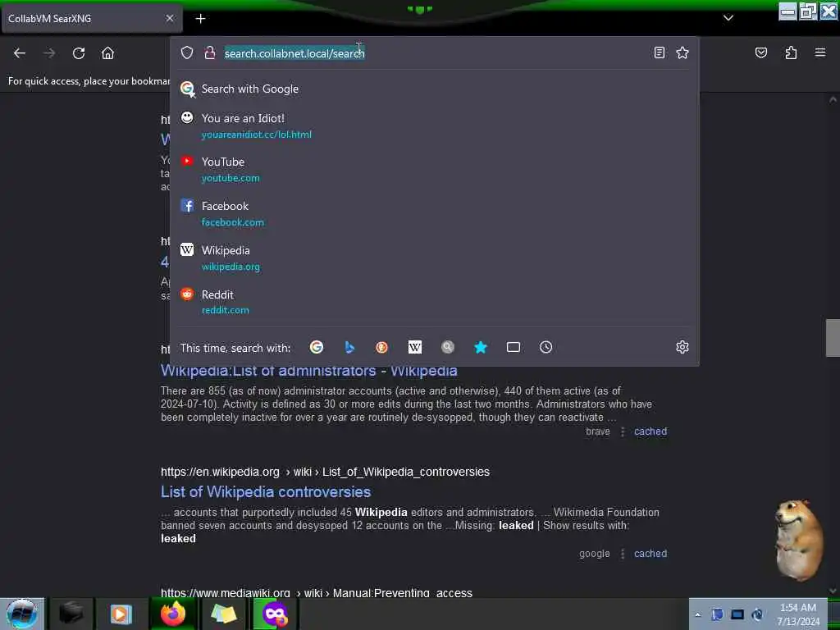This screenshot has width=840, height=630.
Task: Open the media player taskbar icon
Action: [121, 614]
